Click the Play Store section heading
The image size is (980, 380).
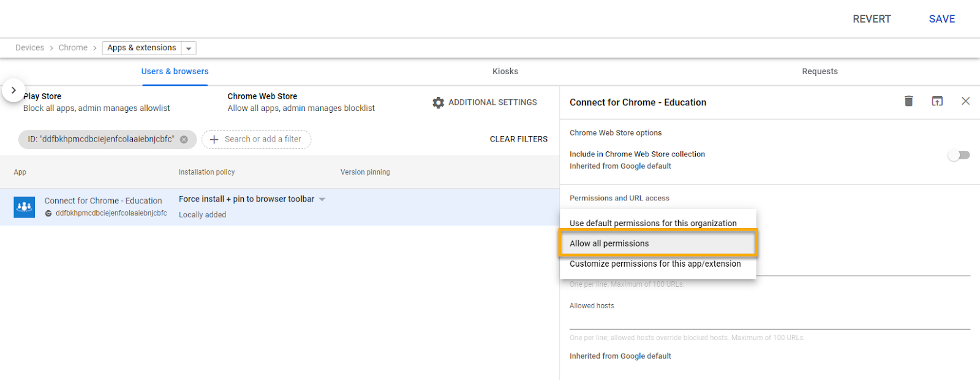point(42,96)
